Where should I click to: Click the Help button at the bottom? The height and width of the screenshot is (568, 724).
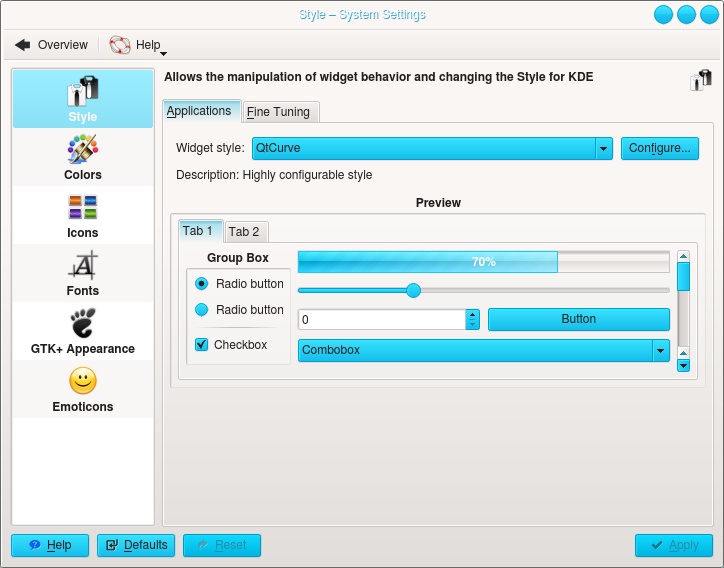pos(50,545)
